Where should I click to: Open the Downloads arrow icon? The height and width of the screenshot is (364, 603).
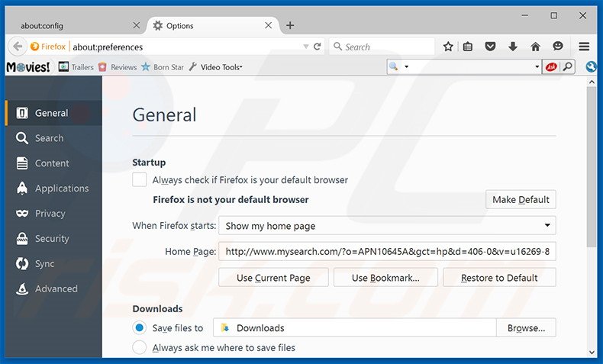(x=513, y=47)
